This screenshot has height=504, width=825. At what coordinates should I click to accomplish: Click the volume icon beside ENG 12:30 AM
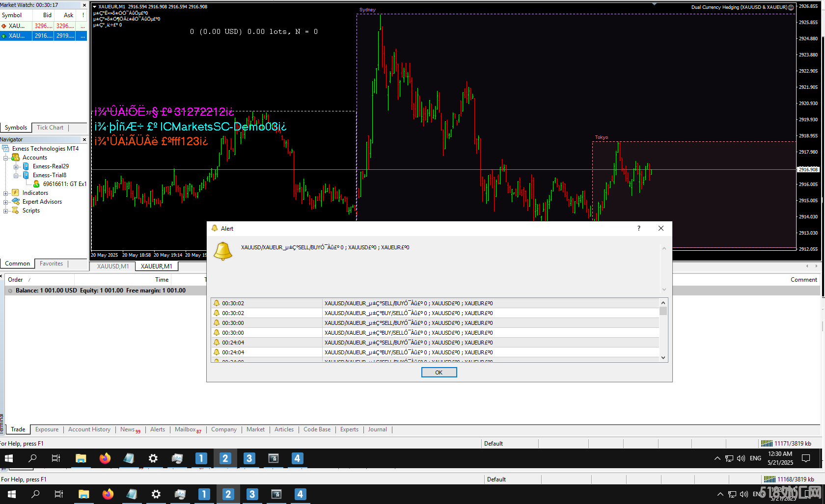[x=741, y=458]
